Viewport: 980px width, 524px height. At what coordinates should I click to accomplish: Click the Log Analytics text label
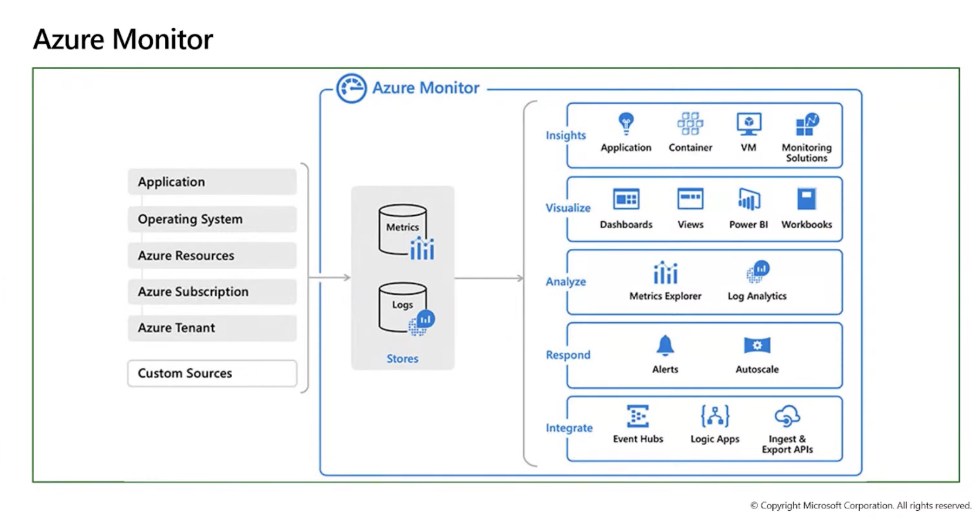pyautogui.click(x=757, y=296)
